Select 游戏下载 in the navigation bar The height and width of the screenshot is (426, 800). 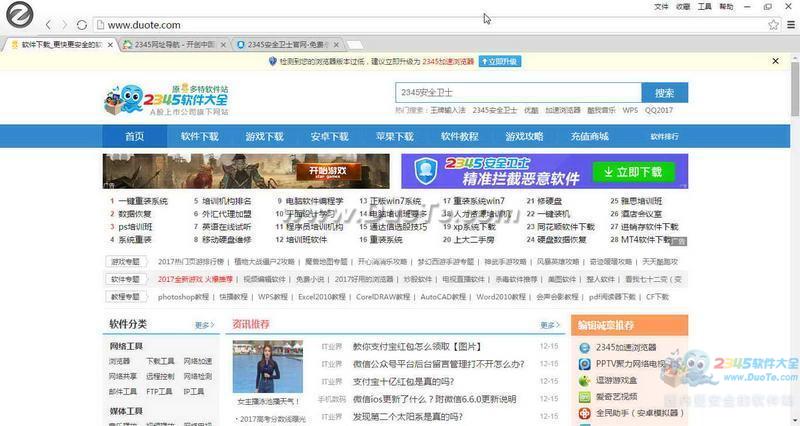click(264, 136)
